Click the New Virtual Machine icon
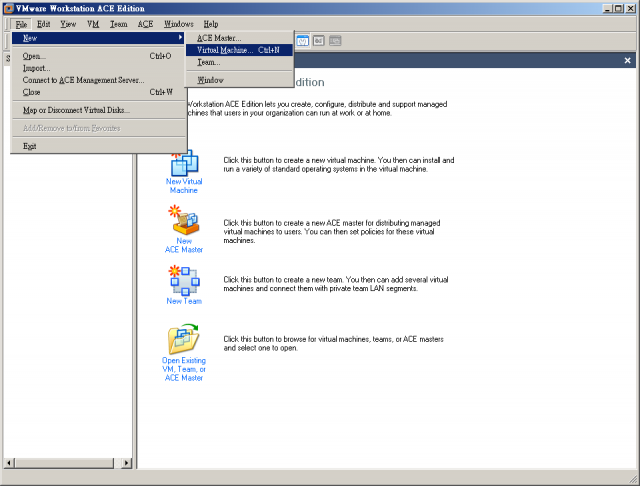 click(x=184, y=163)
